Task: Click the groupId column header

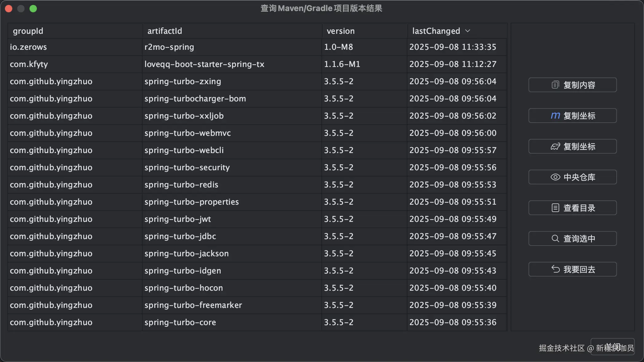Action: coord(28,31)
